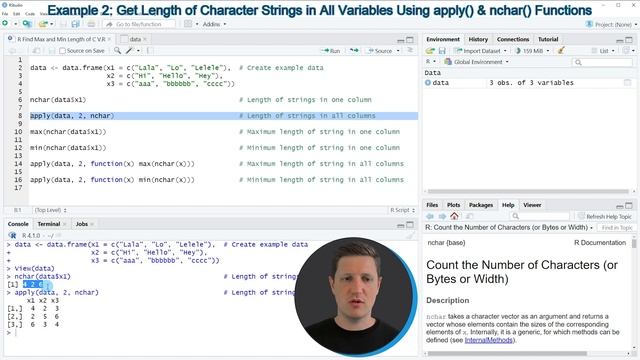
Task: Open the workspace panes grid icon
Action: tap(188, 24)
